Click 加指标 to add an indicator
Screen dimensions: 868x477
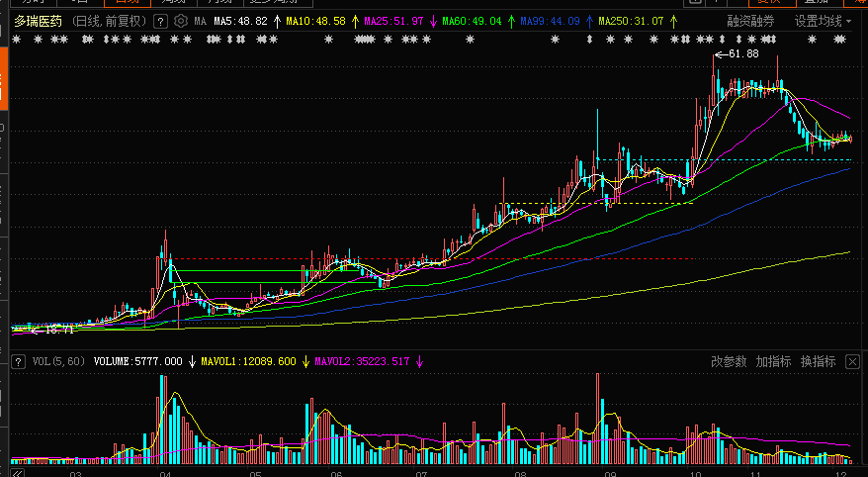773,362
